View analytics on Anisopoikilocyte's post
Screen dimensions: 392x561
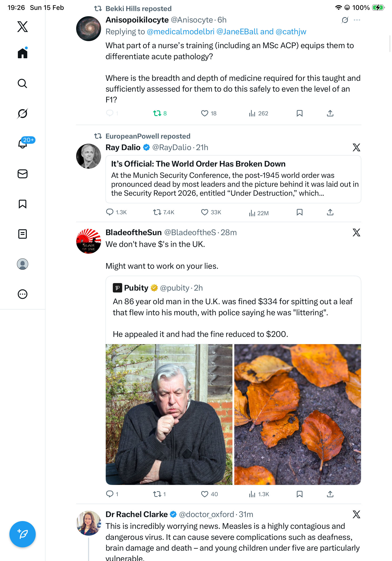[x=258, y=113]
